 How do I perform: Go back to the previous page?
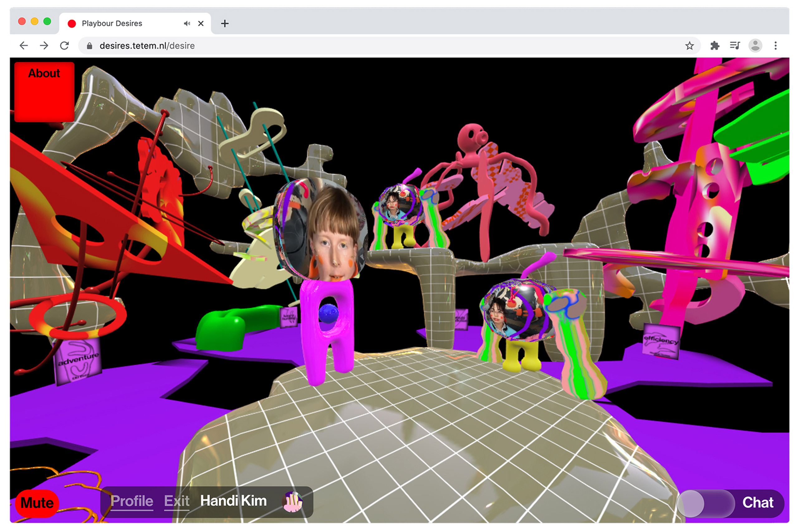[x=24, y=46]
